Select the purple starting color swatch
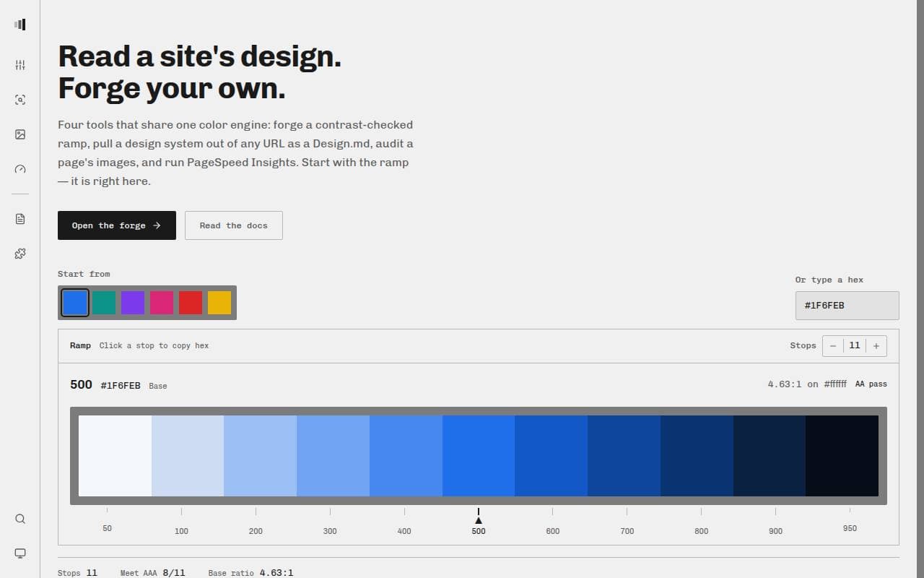This screenshot has height=578, width=924. (133, 303)
